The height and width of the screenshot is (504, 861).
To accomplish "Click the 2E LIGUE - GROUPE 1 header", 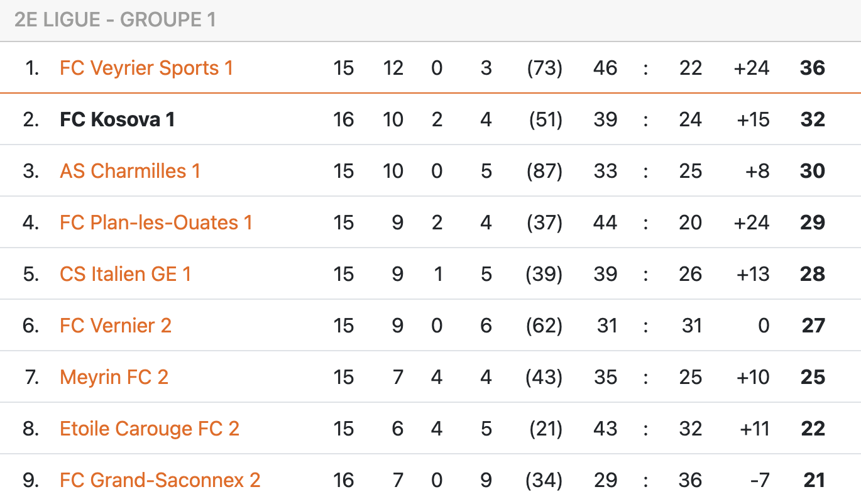I will click(x=115, y=20).
